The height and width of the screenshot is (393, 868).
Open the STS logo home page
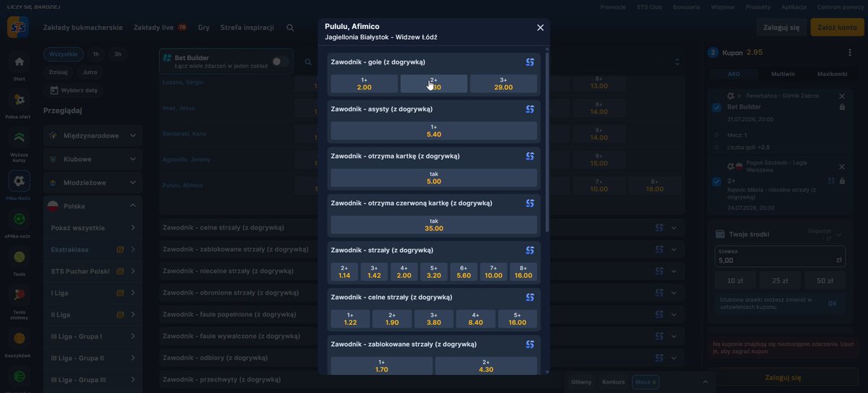tap(18, 27)
